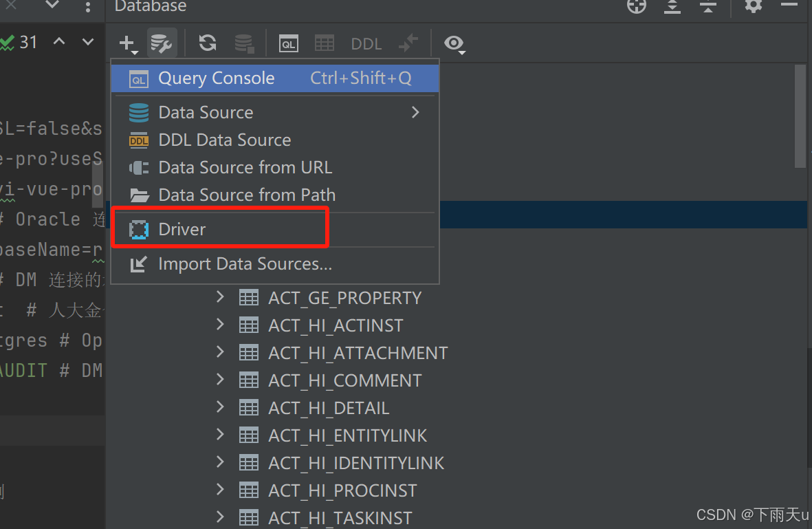The height and width of the screenshot is (529, 812).
Task: Choose Data Source from URL
Action: [x=275, y=167]
